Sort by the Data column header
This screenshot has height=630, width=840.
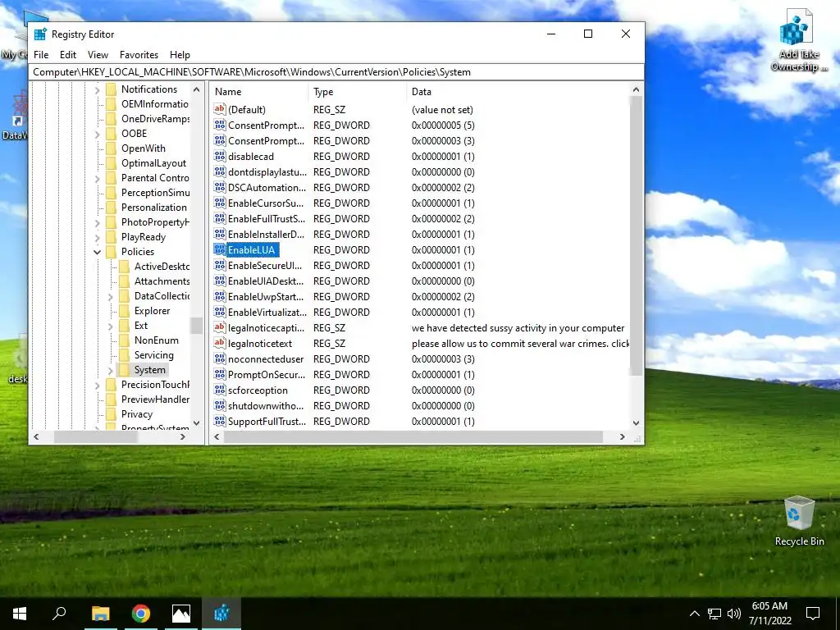[x=518, y=92]
